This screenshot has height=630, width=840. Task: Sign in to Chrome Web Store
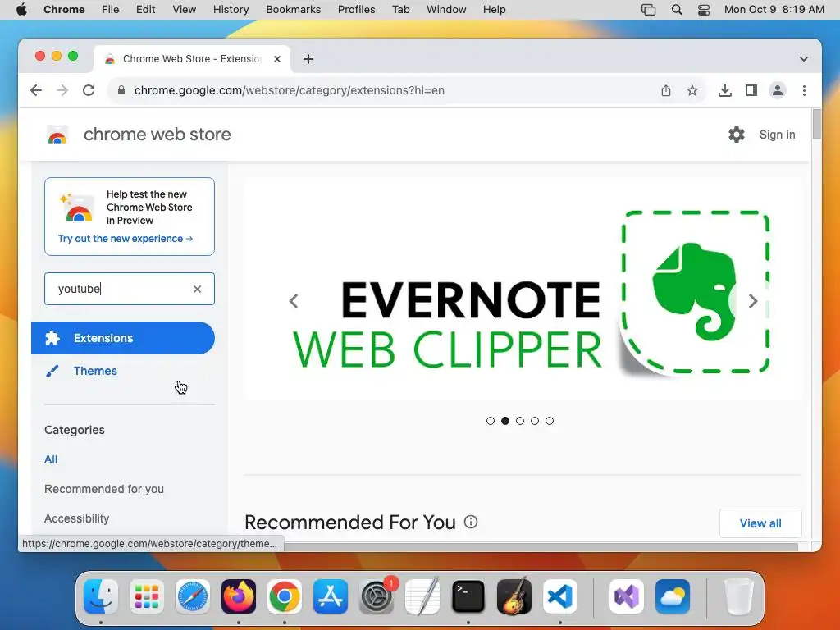point(777,135)
